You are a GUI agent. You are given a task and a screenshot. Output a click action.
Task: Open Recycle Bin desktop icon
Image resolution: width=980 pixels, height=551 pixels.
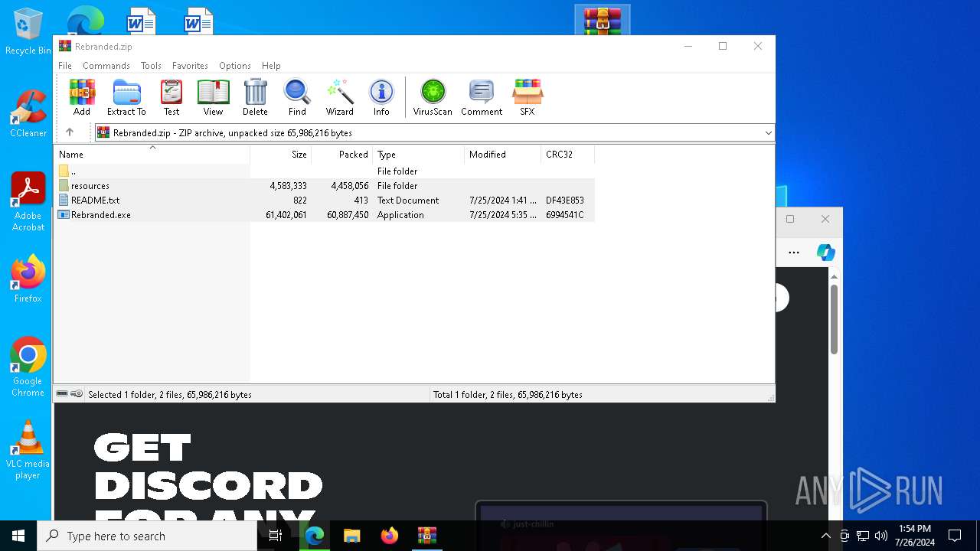pos(28,32)
